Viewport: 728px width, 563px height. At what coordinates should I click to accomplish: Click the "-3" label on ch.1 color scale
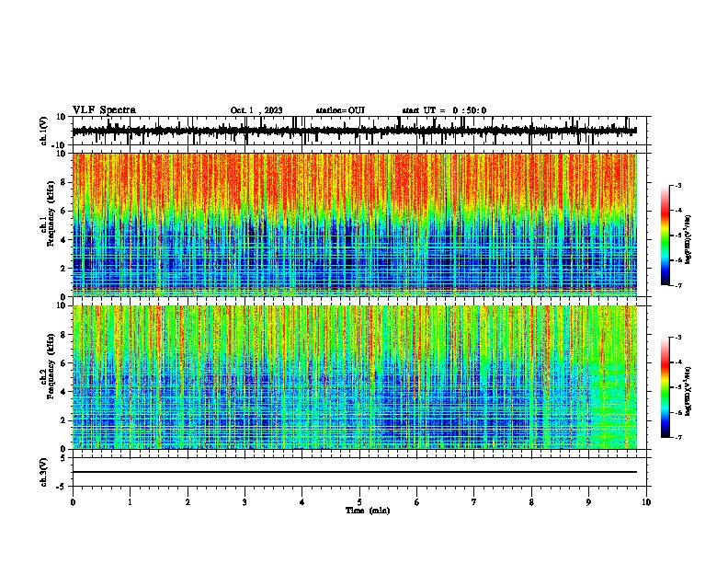click(677, 185)
